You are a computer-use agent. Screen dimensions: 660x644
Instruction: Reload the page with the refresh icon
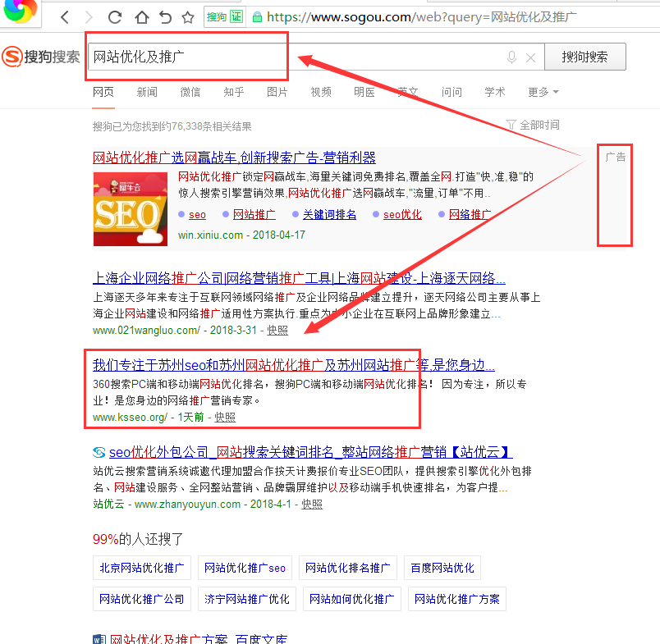(x=115, y=16)
